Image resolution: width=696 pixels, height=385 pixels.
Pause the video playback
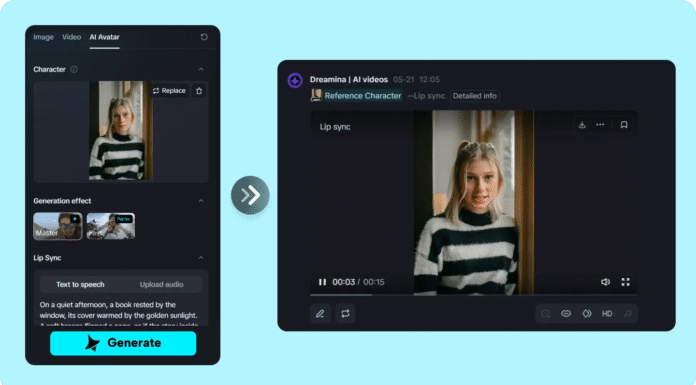(322, 282)
